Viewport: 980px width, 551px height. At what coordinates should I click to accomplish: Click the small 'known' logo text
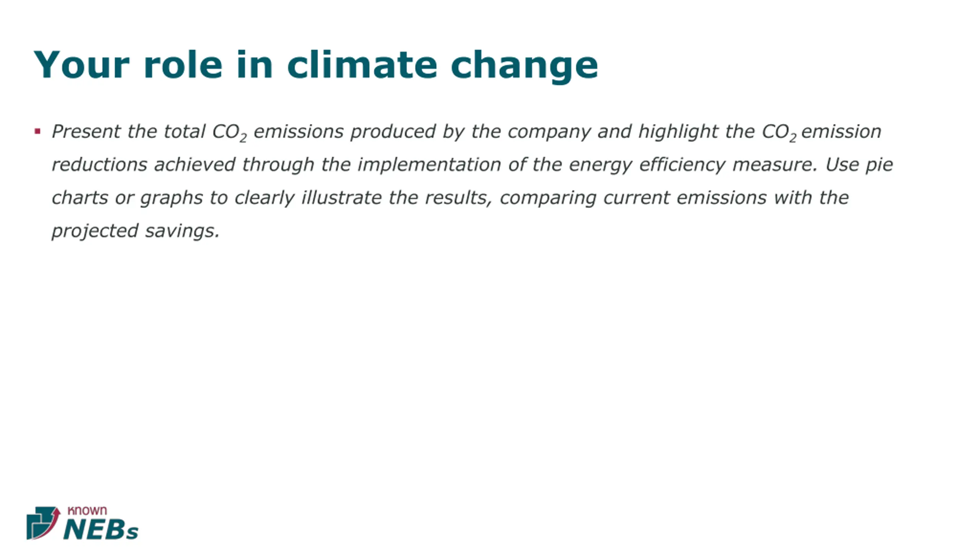(87, 510)
